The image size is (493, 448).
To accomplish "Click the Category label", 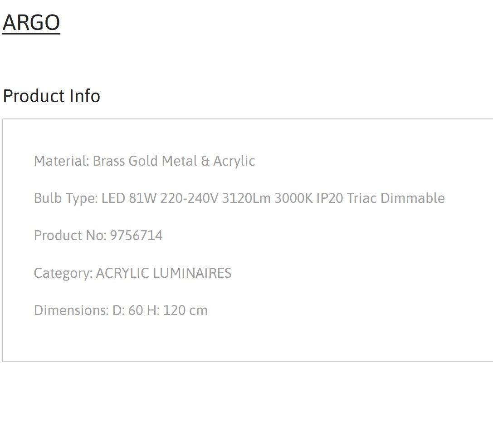I will pos(63,273).
